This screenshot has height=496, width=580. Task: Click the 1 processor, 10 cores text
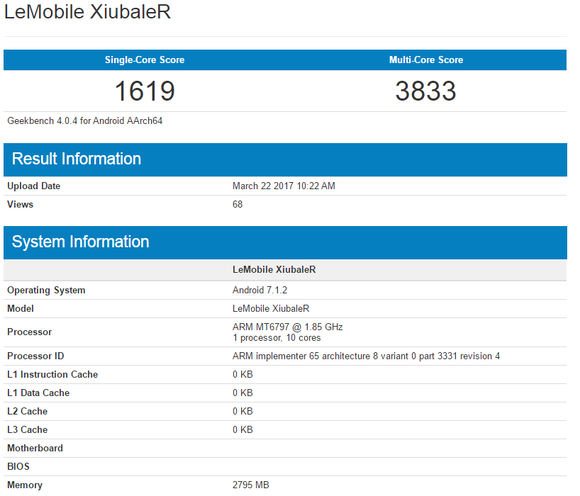277,338
